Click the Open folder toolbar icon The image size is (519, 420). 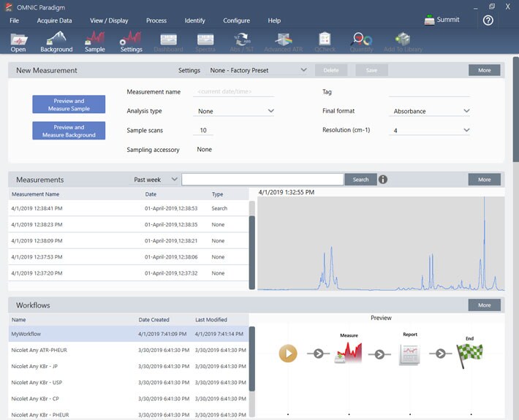tap(18, 41)
